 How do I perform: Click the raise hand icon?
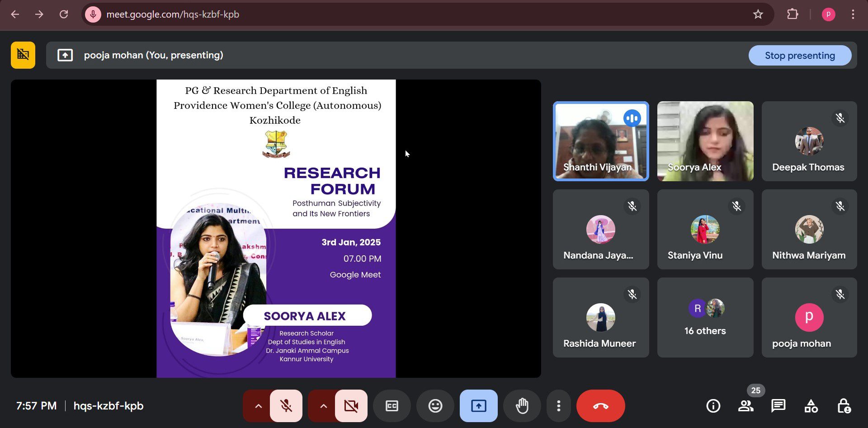pos(522,406)
